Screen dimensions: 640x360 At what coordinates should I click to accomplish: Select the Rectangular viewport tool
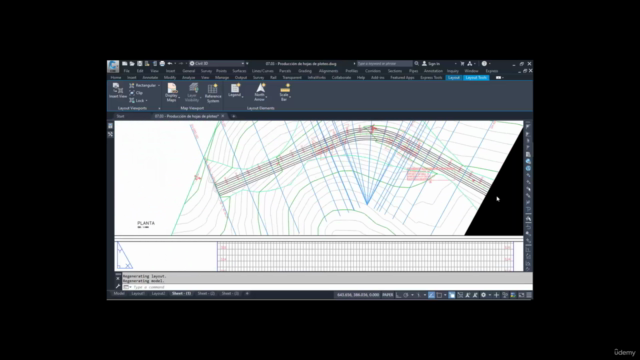click(x=142, y=85)
